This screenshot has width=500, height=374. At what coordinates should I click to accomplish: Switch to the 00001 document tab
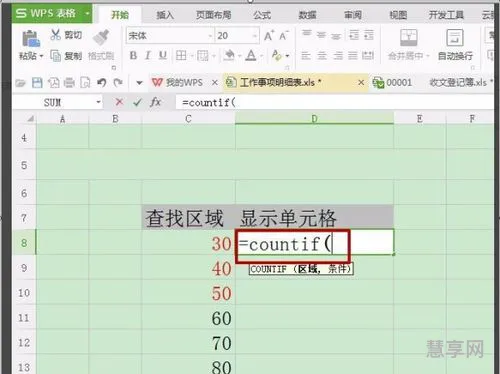tap(392, 82)
